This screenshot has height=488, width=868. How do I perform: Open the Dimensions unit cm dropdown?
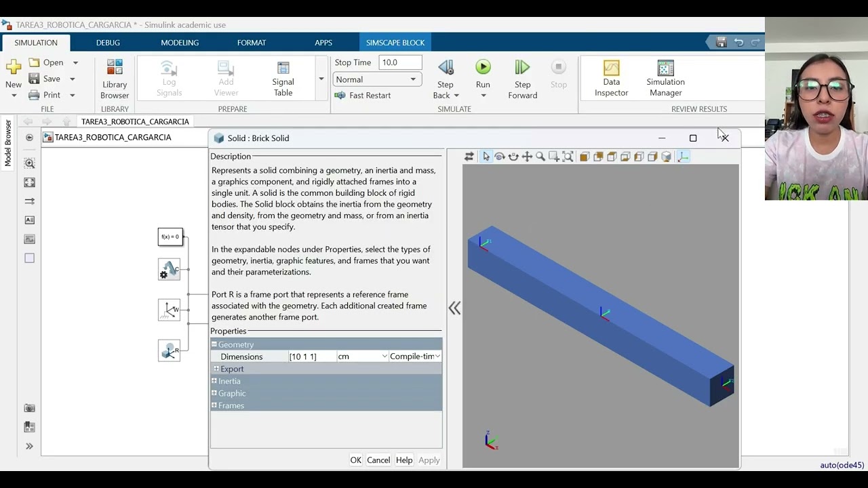click(362, 357)
